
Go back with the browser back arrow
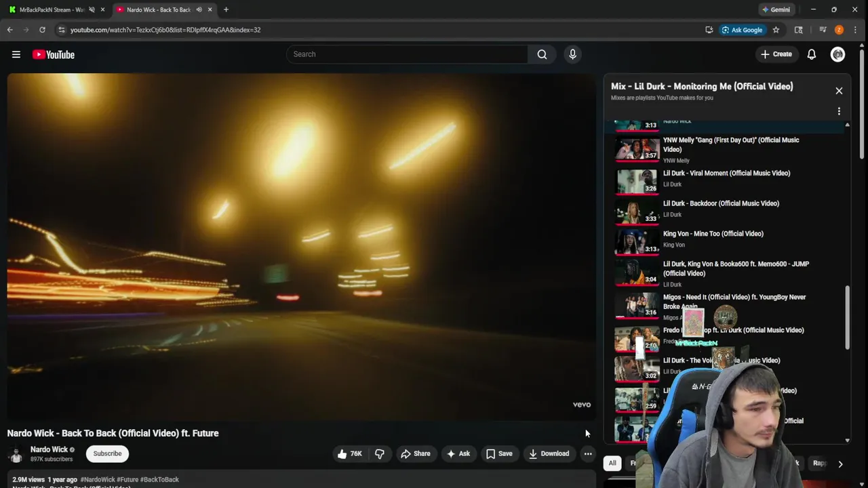point(9,30)
